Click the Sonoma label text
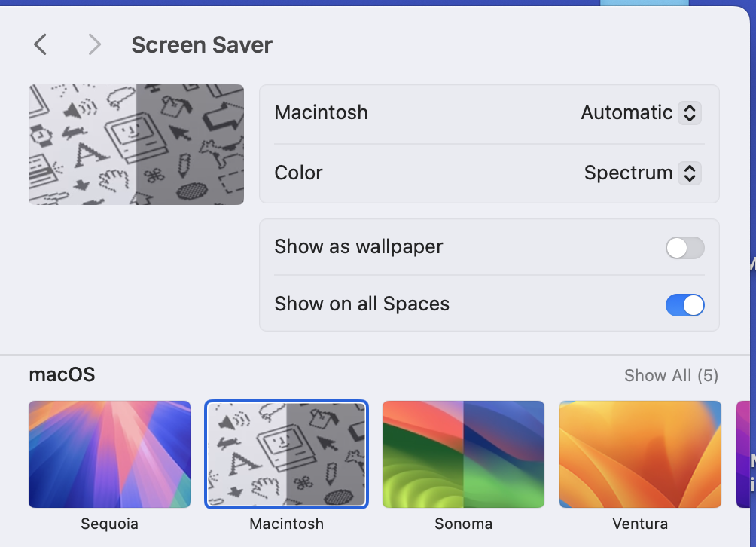The height and width of the screenshot is (547, 756). coord(463,524)
